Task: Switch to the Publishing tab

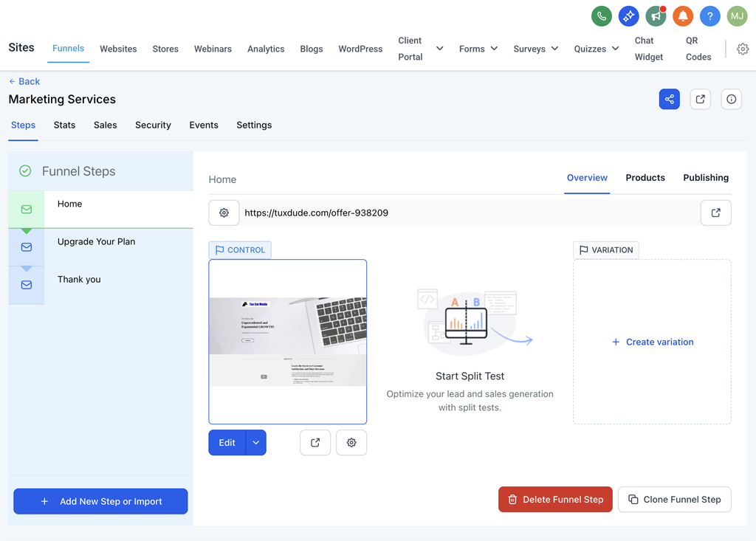Action: click(x=705, y=178)
